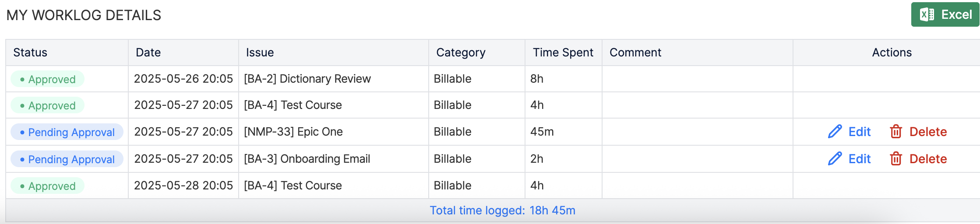Click Pending Approval badge for NMP-33 Epic One
Screen dimensions: 980x224
point(67,132)
